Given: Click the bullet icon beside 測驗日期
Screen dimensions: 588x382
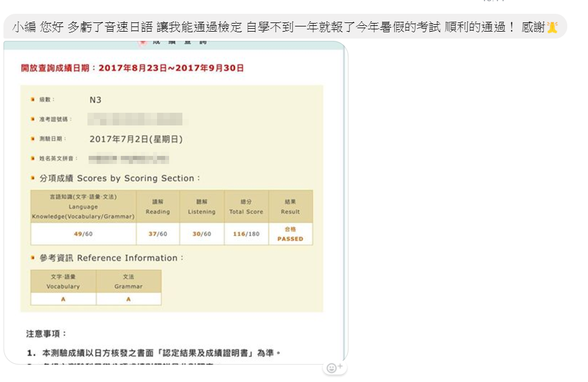Looking at the screenshot, I should 33,139.
